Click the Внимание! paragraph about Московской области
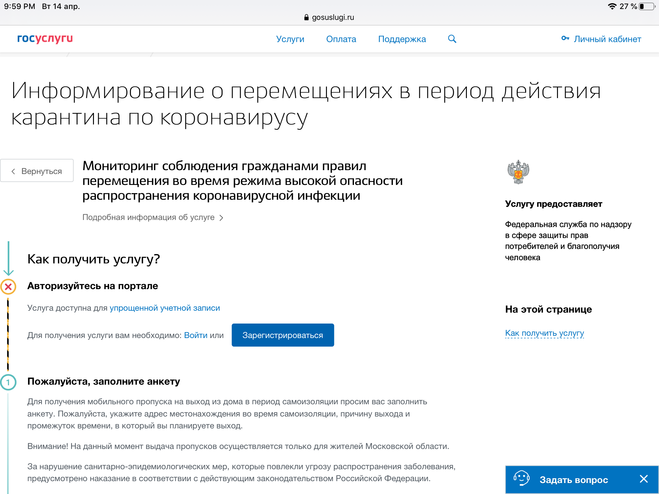 click(238, 446)
